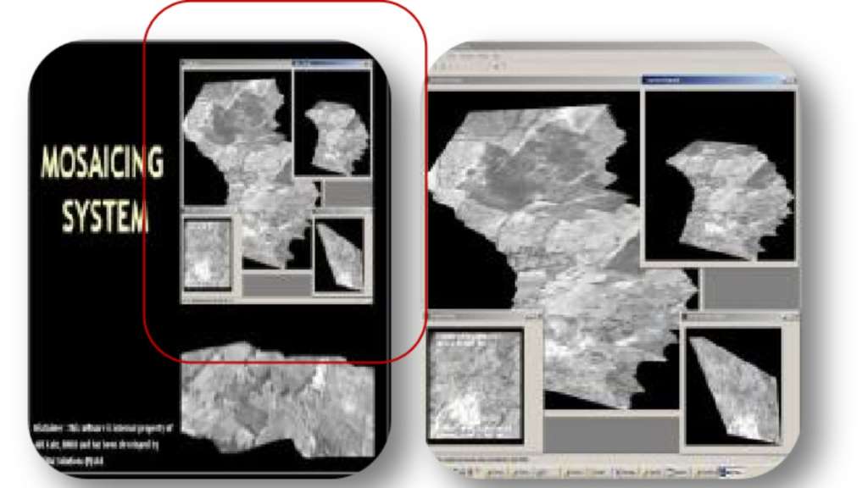This screenshot has width=868, height=488.
Task: Click the gray empty panel below the enlarged top-right sub-window
Action: coord(749,288)
